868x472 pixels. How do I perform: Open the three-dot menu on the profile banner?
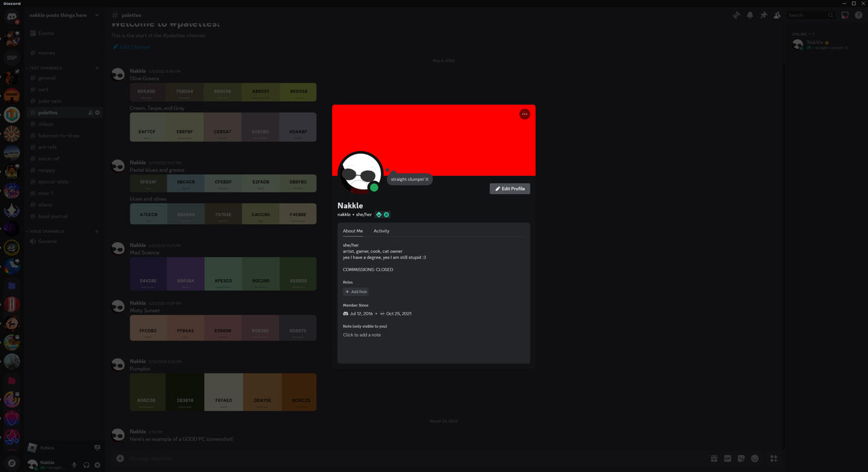click(x=524, y=114)
